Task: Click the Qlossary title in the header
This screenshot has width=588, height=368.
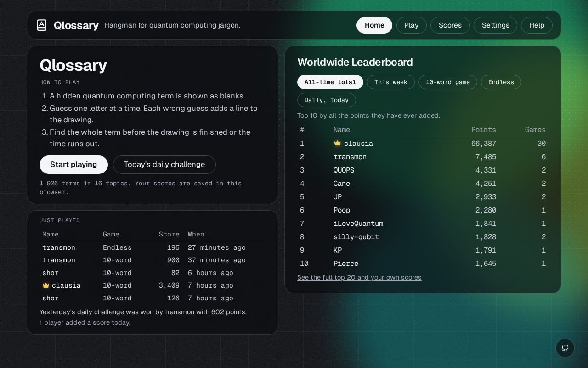Action: (x=76, y=25)
